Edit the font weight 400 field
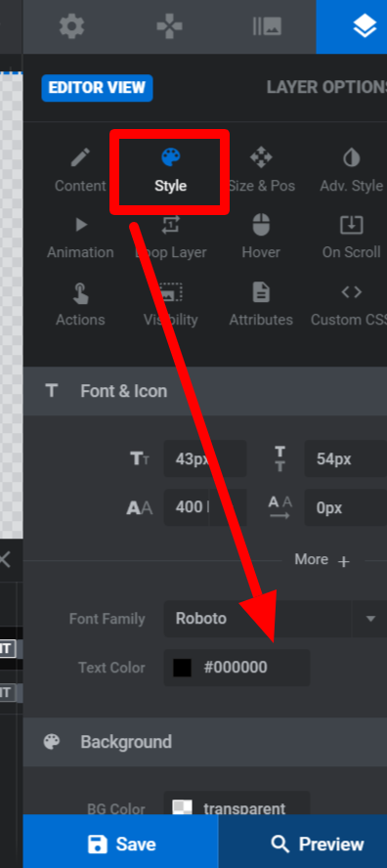 (205, 507)
